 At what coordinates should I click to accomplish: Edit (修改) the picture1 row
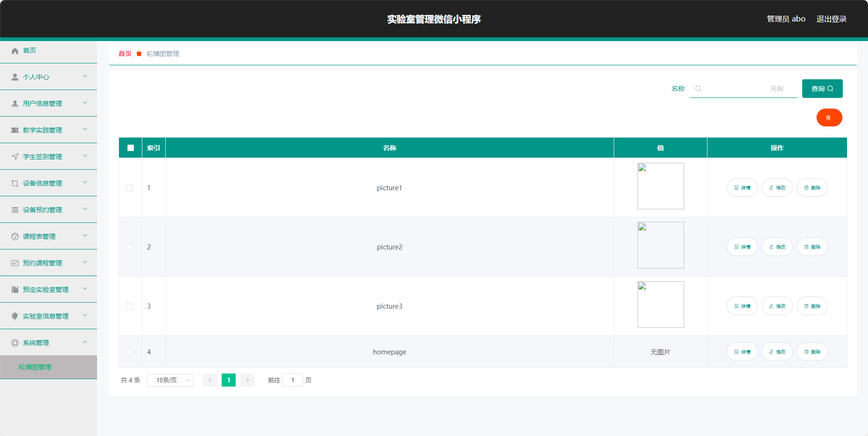(777, 187)
